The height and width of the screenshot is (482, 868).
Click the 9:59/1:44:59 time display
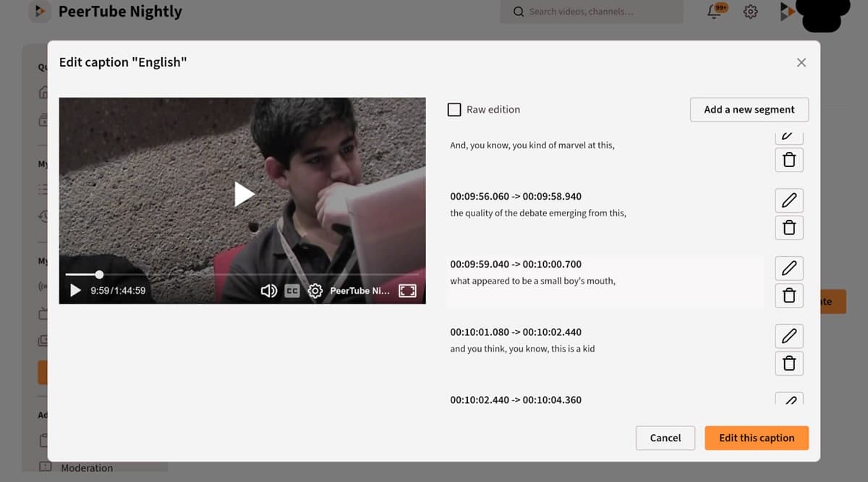point(118,291)
